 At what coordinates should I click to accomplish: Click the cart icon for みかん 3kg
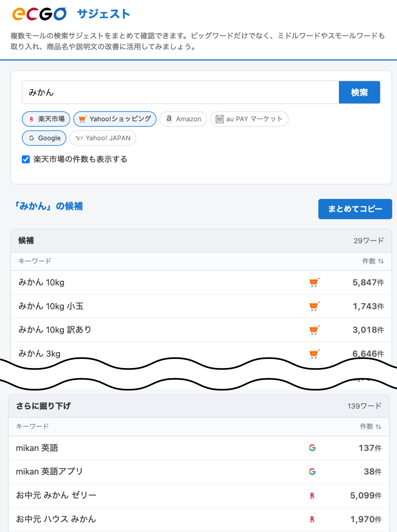coord(314,354)
